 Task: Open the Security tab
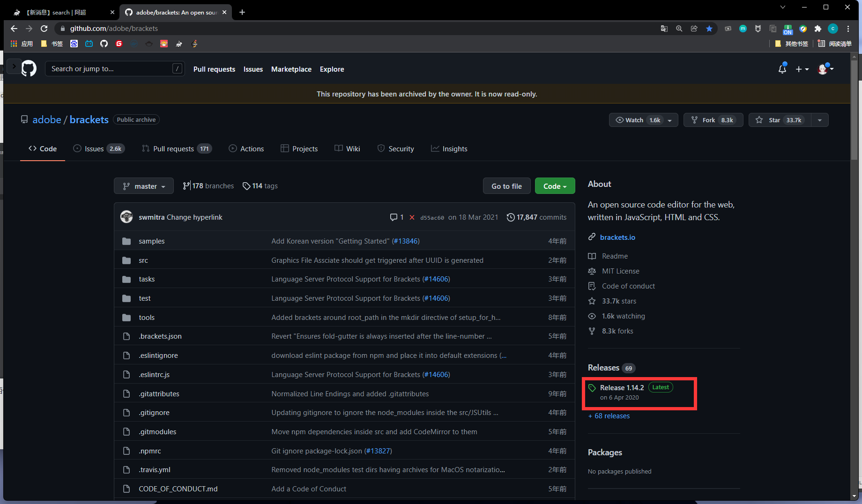(x=396, y=148)
